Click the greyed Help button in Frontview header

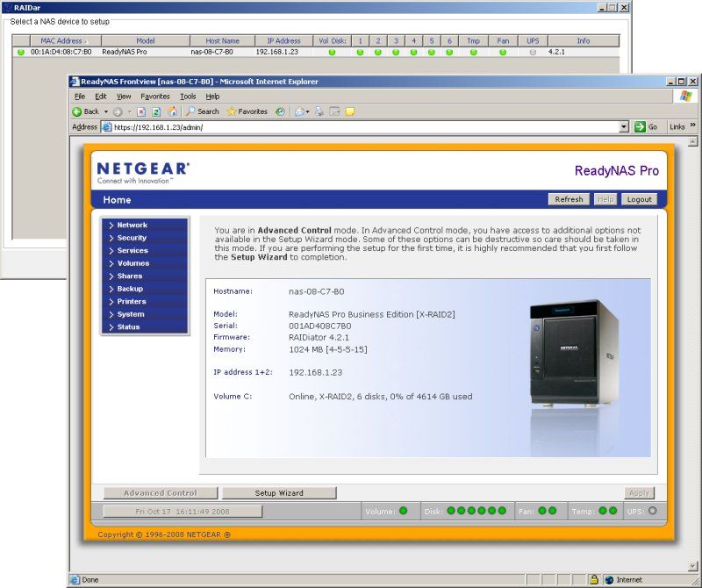(605, 199)
